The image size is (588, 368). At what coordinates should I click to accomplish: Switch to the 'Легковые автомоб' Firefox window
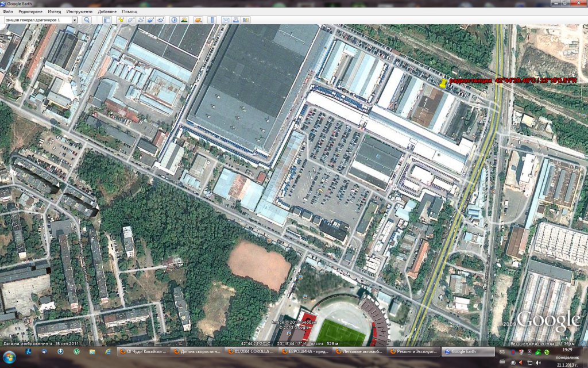[359, 351]
